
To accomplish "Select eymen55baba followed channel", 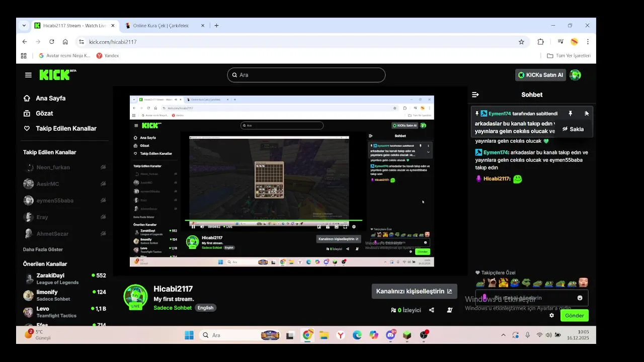I will [55, 201].
